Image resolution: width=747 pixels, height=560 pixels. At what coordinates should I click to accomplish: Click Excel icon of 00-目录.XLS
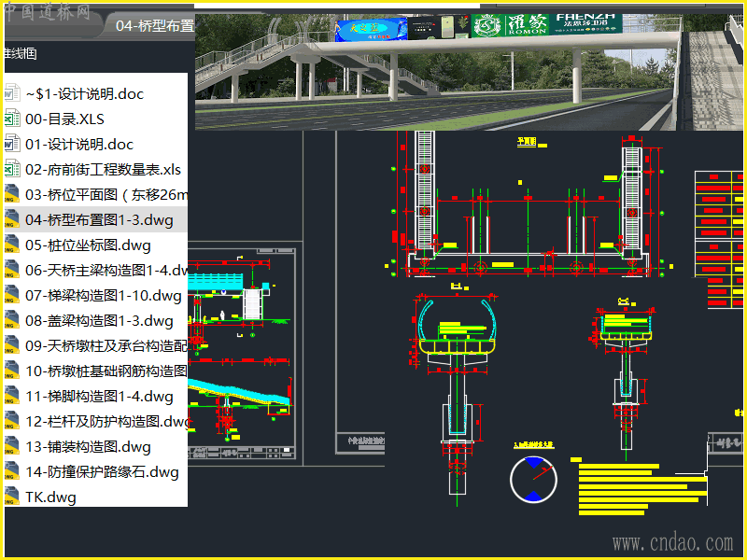coord(12,119)
